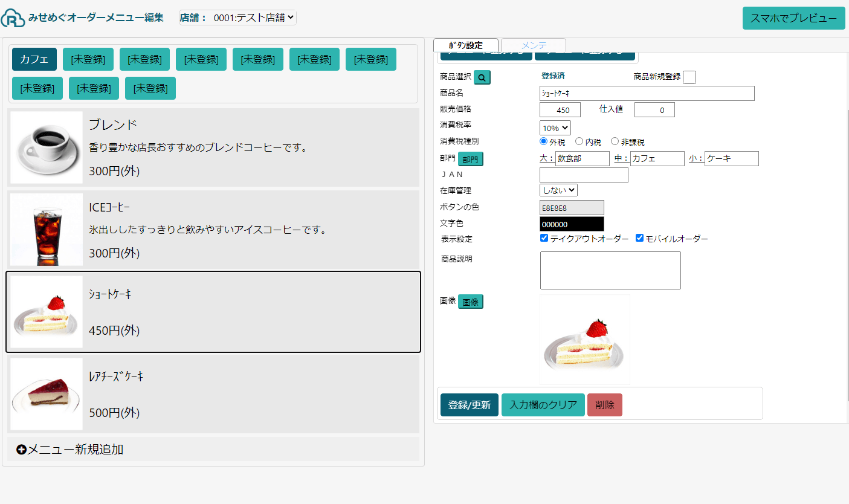The width and height of the screenshot is (849, 504).
Task: Uncheck the モバイルオーダー checkbox
Action: pyautogui.click(x=640, y=238)
